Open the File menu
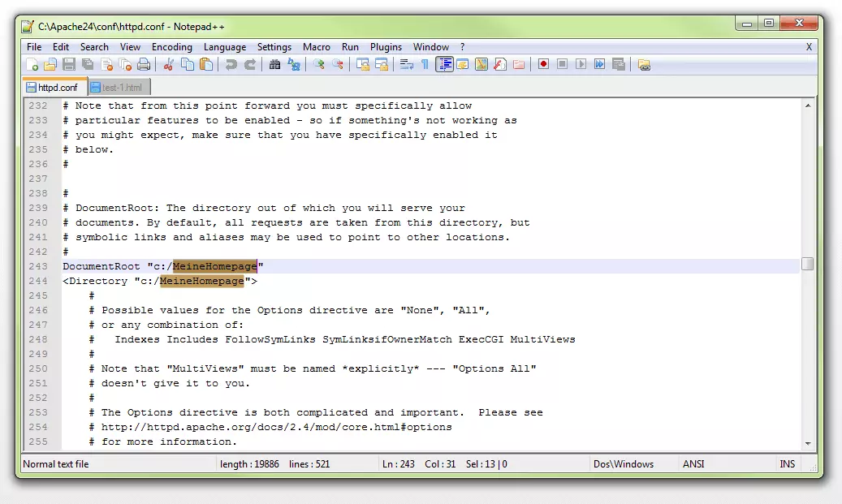This screenshot has width=842, height=504. 34,47
